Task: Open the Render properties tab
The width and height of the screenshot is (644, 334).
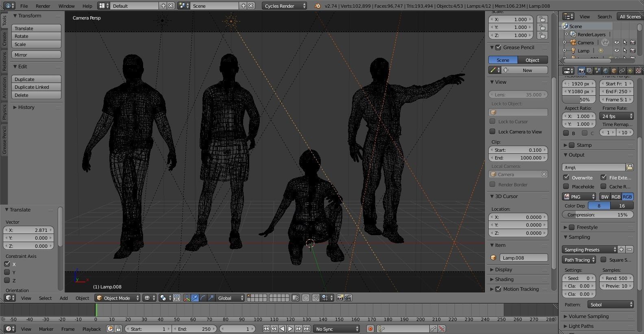Action: tap(582, 70)
